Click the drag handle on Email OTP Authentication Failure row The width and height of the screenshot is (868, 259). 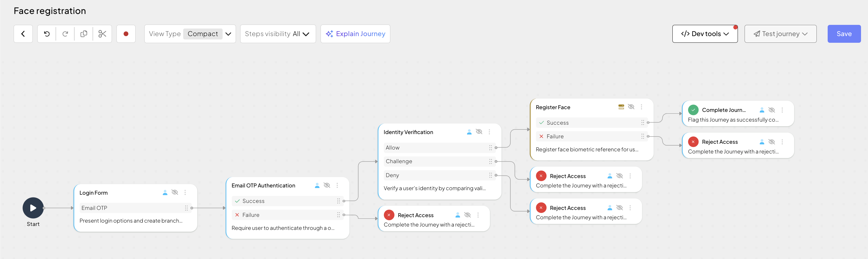point(338,215)
